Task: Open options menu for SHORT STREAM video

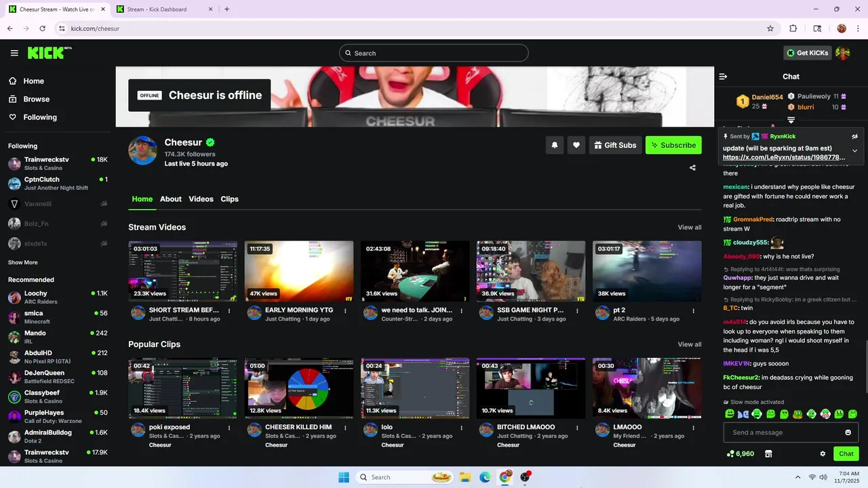Action: pos(229,311)
